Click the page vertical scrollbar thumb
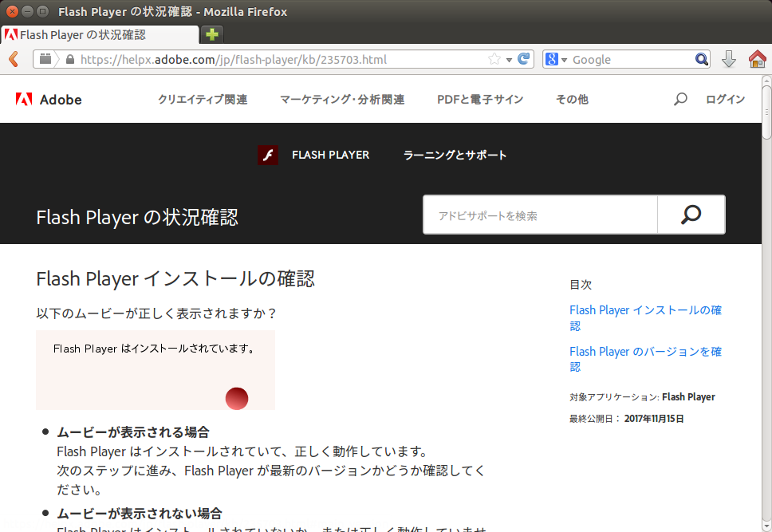This screenshot has width=772, height=532. coord(766,112)
